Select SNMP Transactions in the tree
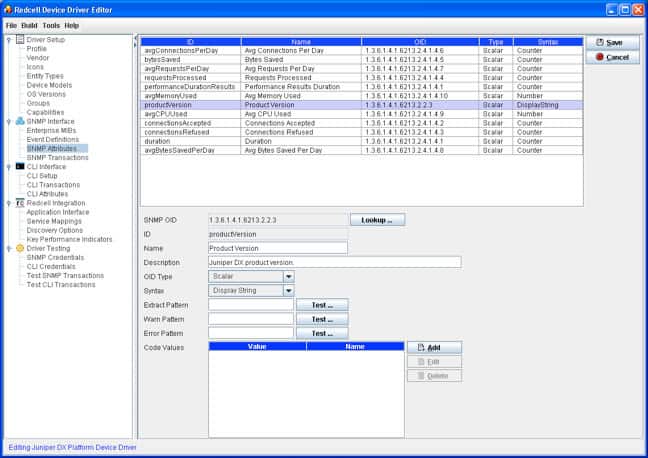The image size is (648, 458). pyautogui.click(x=57, y=157)
